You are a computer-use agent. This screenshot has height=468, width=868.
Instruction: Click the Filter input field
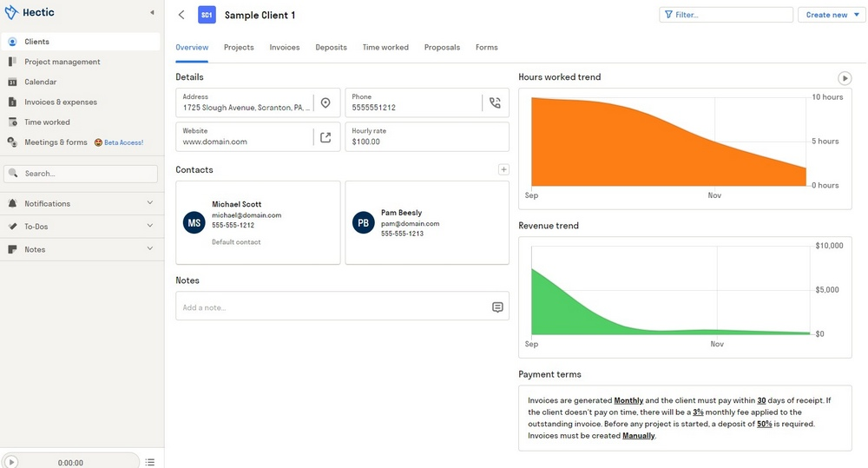point(726,15)
